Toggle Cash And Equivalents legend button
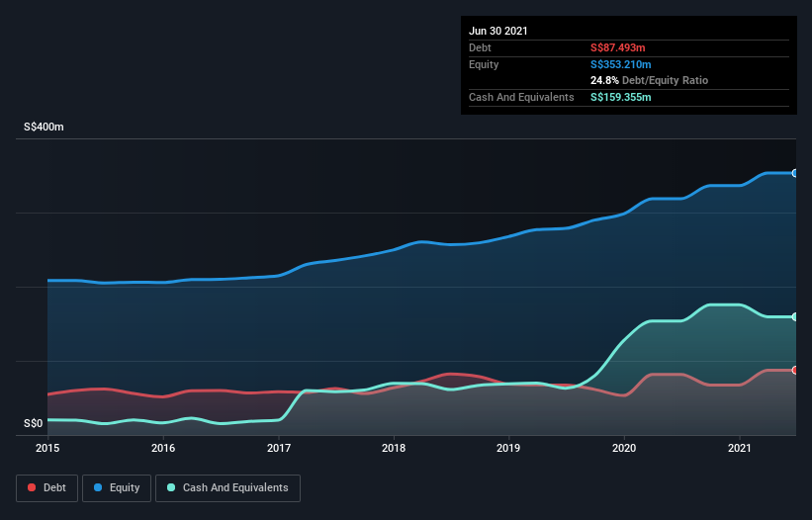This screenshot has width=812, height=520. (x=227, y=488)
